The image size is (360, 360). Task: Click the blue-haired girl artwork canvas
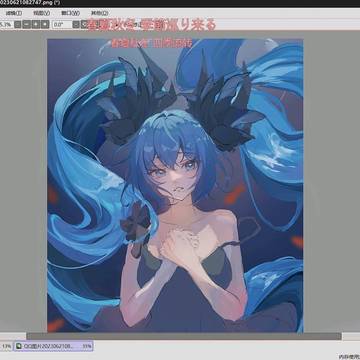coord(175,185)
